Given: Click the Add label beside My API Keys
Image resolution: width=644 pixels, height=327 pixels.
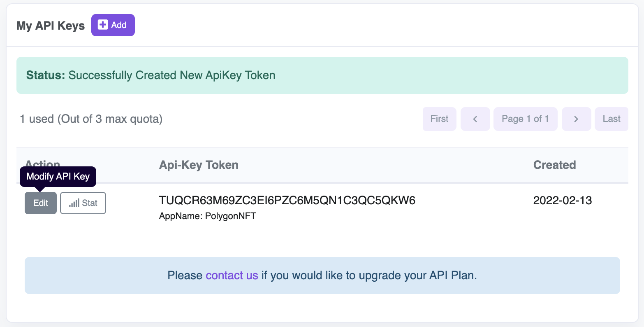Looking at the screenshot, I should (x=119, y=25).
